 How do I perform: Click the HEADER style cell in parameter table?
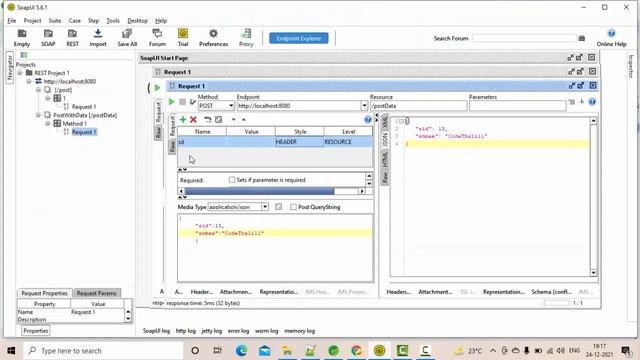click(x=300, y=142)
